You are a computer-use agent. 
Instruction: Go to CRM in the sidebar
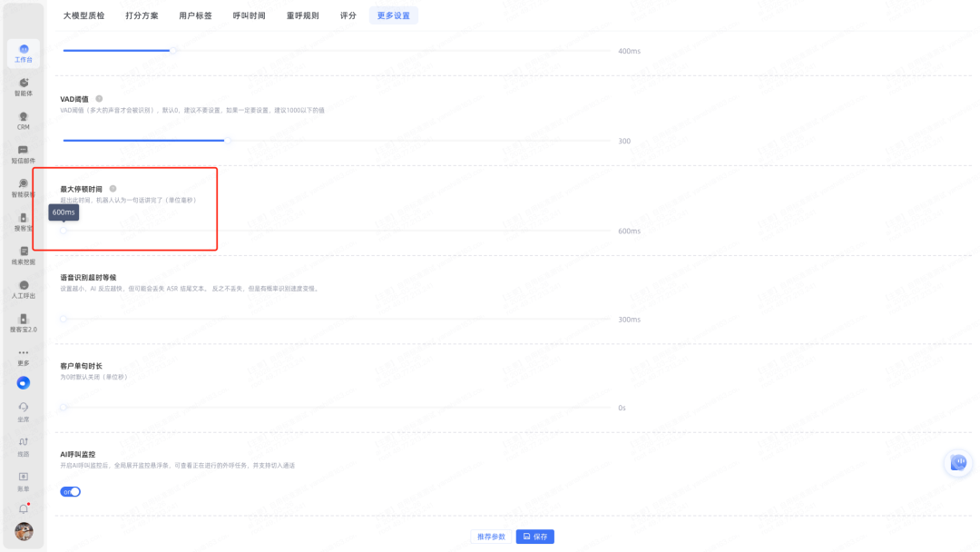point(24,120)
